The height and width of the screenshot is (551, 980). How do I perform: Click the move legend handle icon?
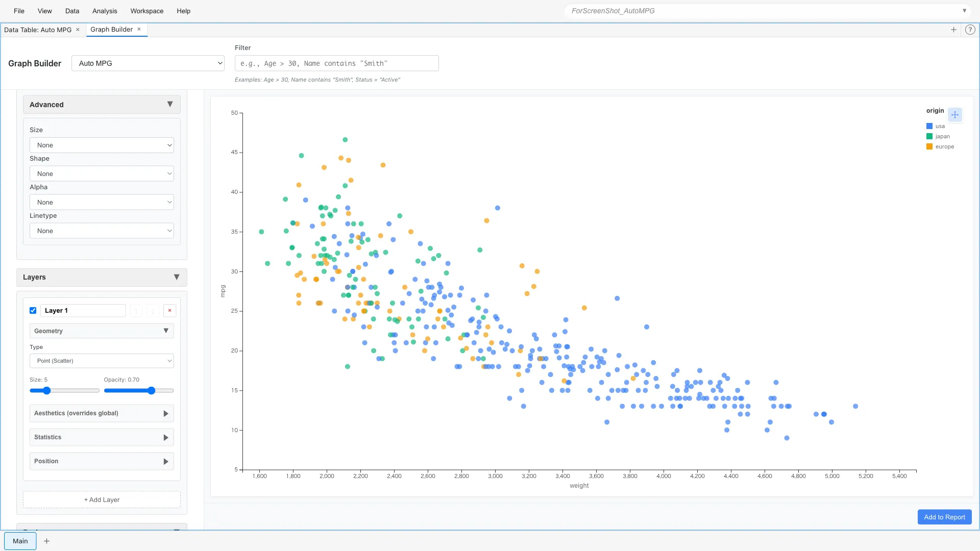(955, 115)
